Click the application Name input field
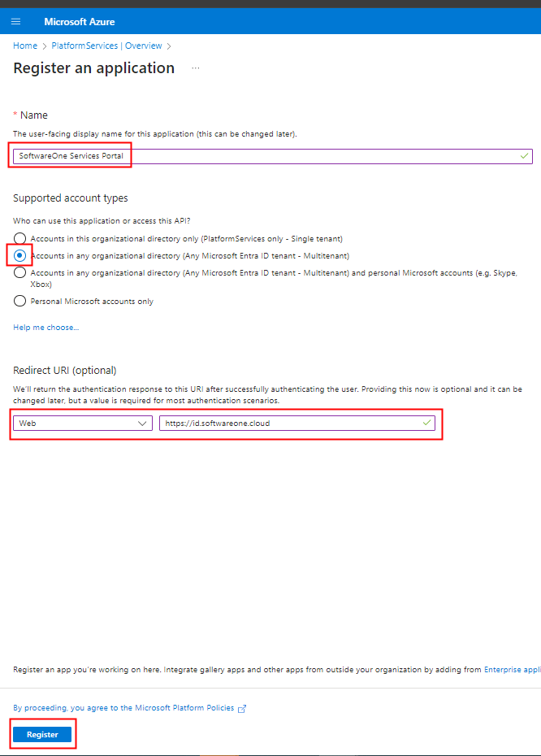Viewport: 541px width, 756px height. [x=273, y=156]
